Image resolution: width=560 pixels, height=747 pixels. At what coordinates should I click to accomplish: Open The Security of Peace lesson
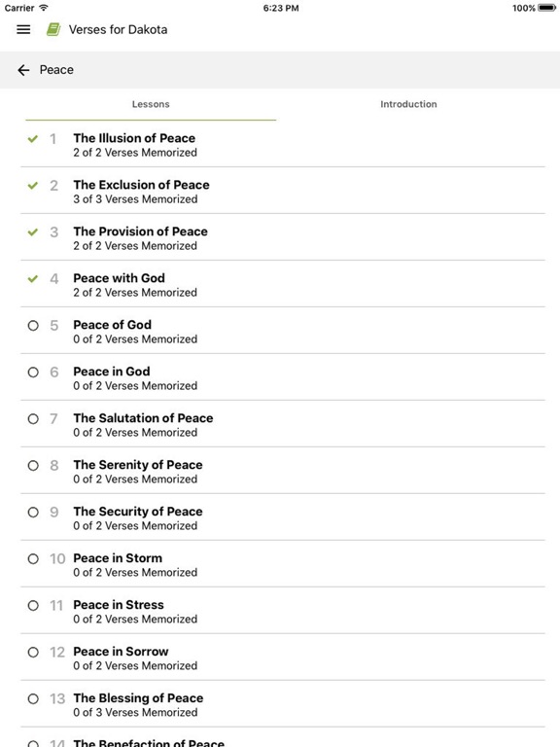coord(283,517)
